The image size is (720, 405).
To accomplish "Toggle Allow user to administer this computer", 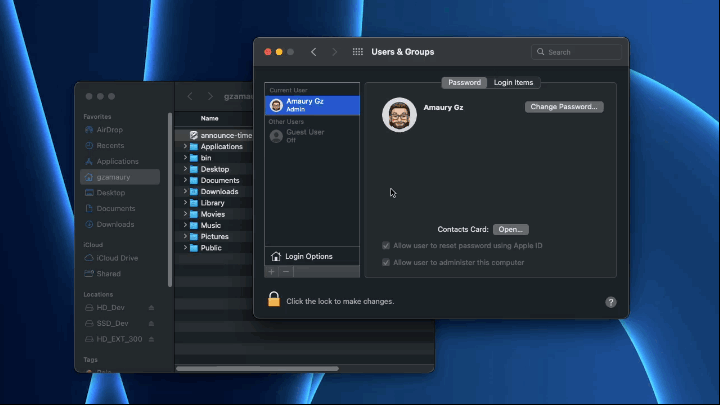I will [x=386, y=263].
